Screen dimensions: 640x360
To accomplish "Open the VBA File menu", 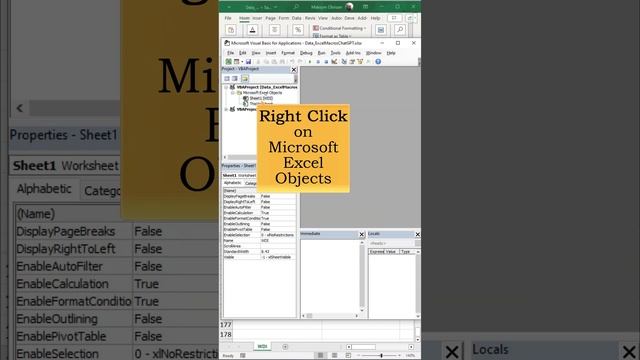I will (231, 53).
